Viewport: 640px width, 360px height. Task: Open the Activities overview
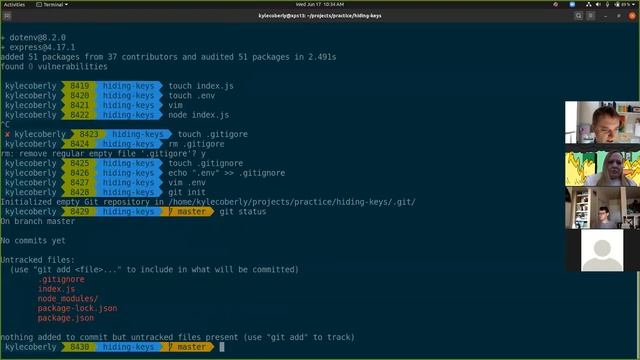click(x=14, y=4)
